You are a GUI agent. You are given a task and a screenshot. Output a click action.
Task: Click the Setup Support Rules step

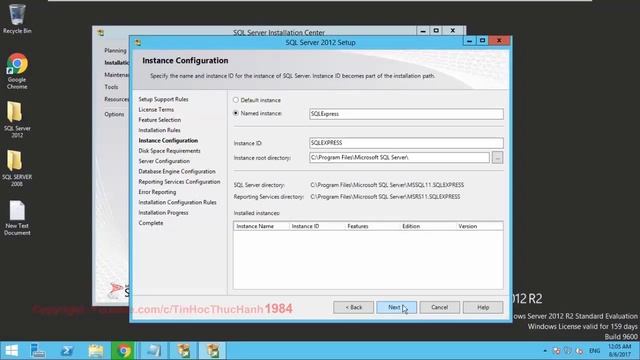point(163,99)
